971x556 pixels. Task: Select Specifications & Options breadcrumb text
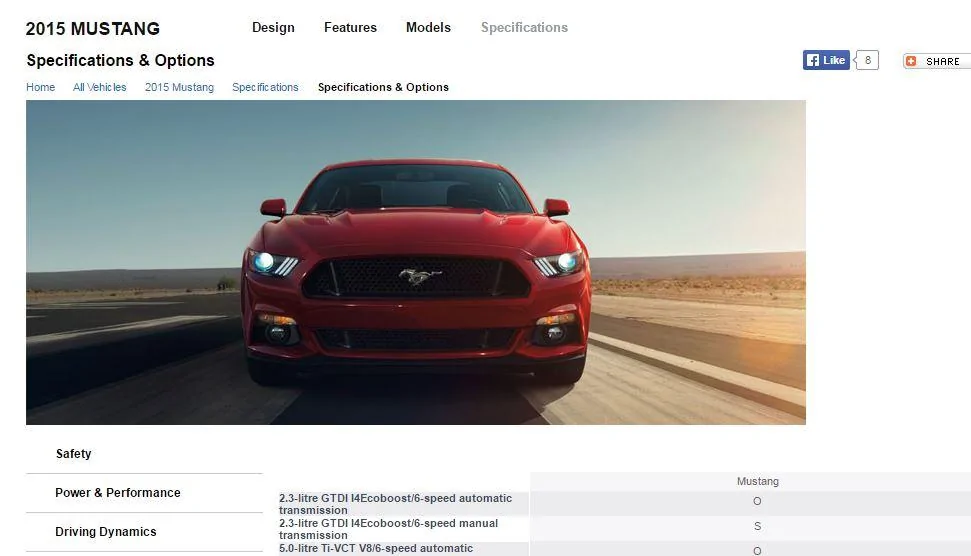pos(383,87)
